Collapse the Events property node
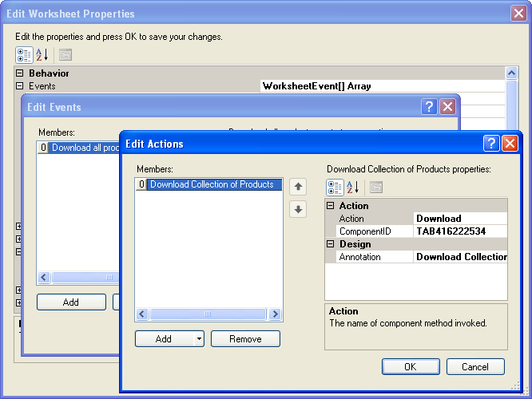The height and width of the screenshot is (399, 532). pos(20,85)
